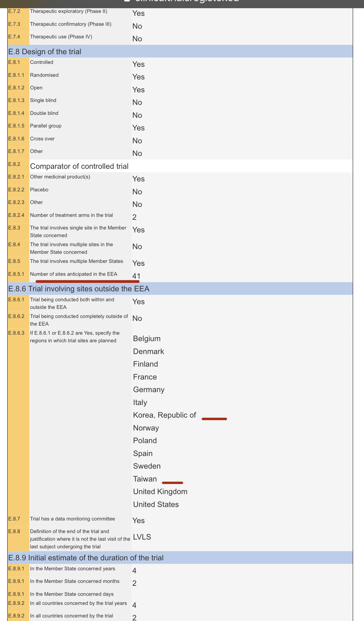Screen dimensions: 364x621
Task: Click the value 41 for EEA sites
Action: click(136, 276)
